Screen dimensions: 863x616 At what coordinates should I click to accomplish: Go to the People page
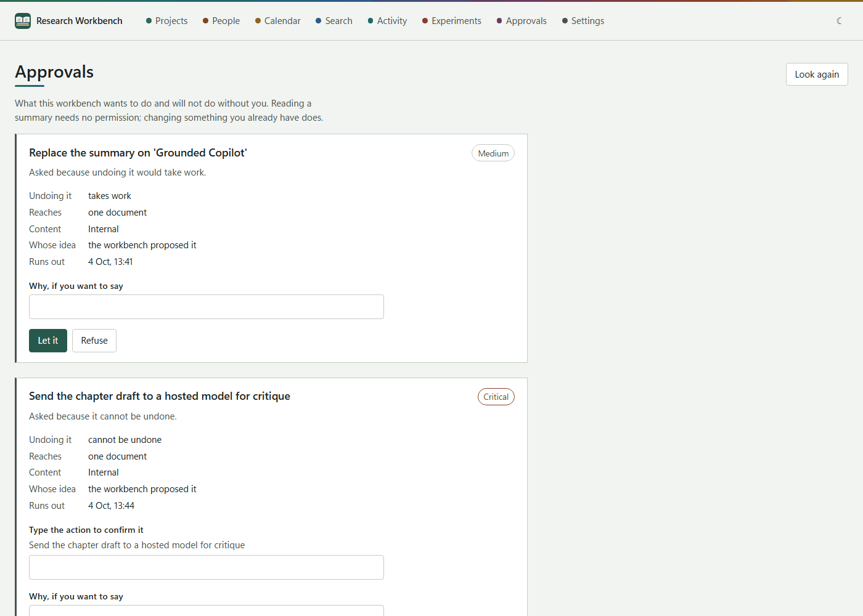click(x=221, y=21)
